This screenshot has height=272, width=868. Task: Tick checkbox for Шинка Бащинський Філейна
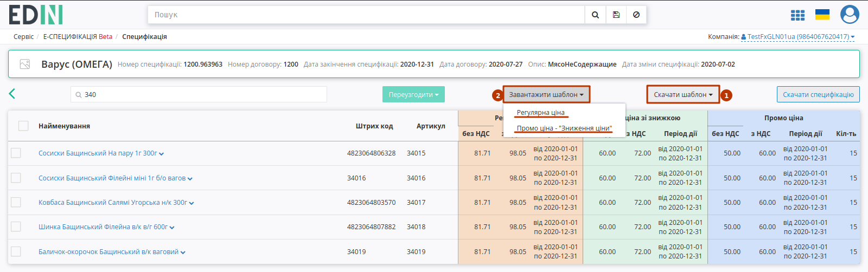[16, 226]
